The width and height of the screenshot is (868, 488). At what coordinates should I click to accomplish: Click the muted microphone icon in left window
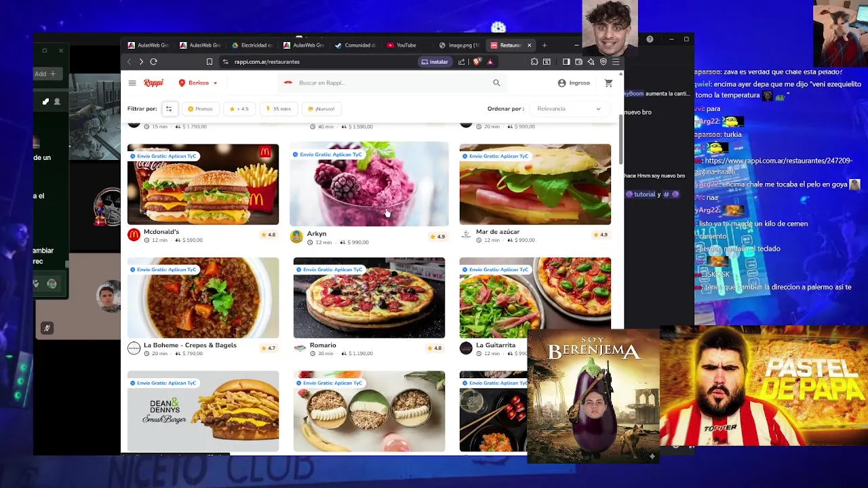(x=47, y=328)
